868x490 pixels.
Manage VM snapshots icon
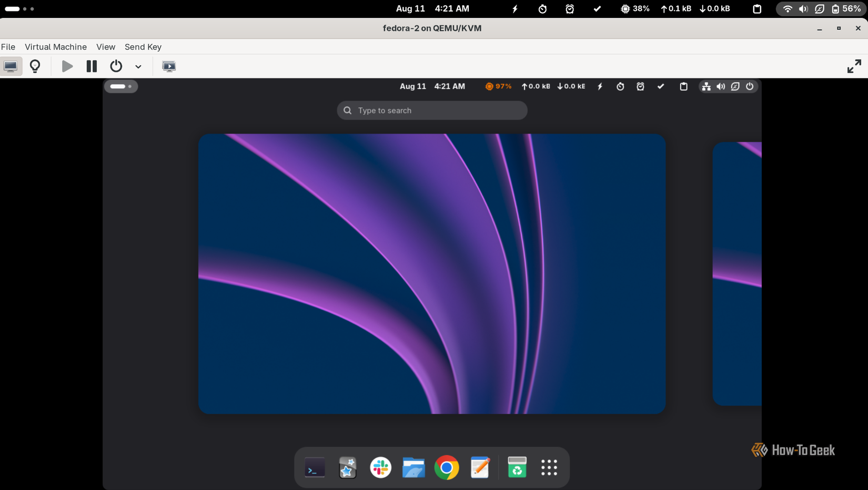tap(169, 66)
